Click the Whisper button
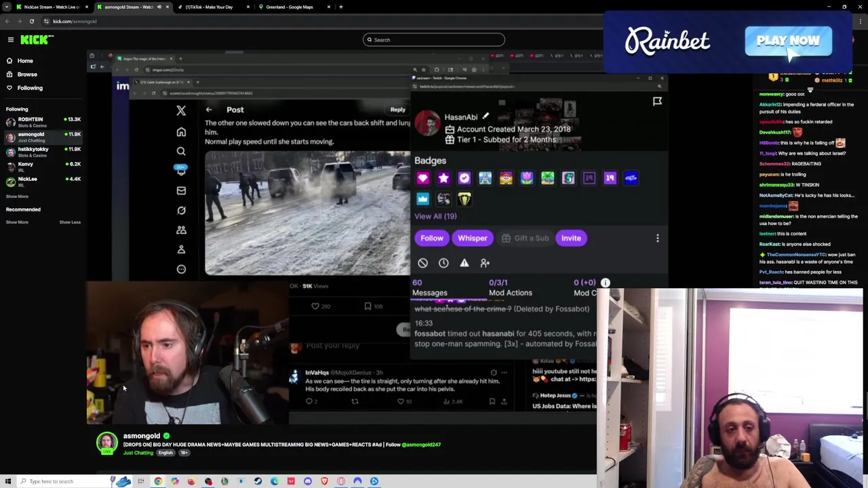 point(473,238)
